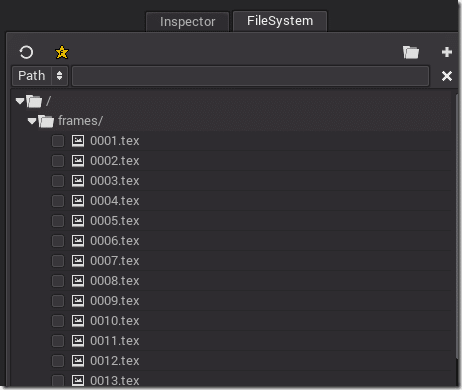Click the image icon of 0002.tex
This screenshot has width=462, height=390.
coord(78,161)
